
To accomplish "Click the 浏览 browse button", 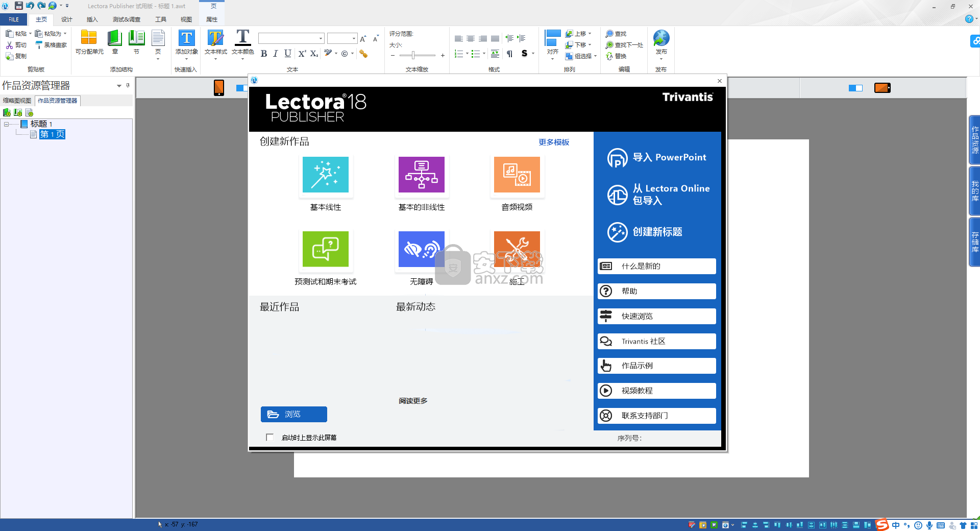I will (294, 415).
